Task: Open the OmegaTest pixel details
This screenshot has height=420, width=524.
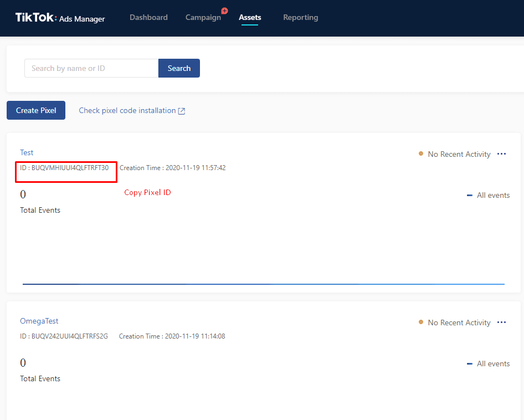Action: click(x=39, y=321)
